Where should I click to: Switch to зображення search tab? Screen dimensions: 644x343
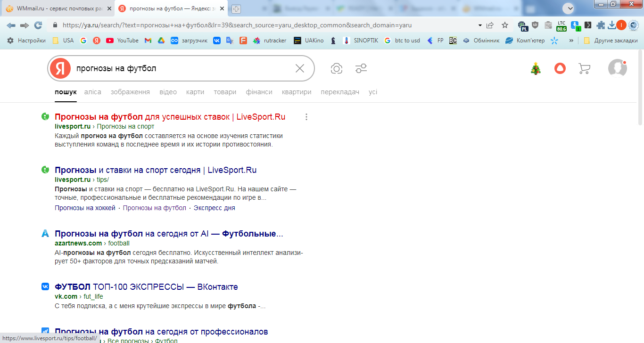[x=130, y=92]
